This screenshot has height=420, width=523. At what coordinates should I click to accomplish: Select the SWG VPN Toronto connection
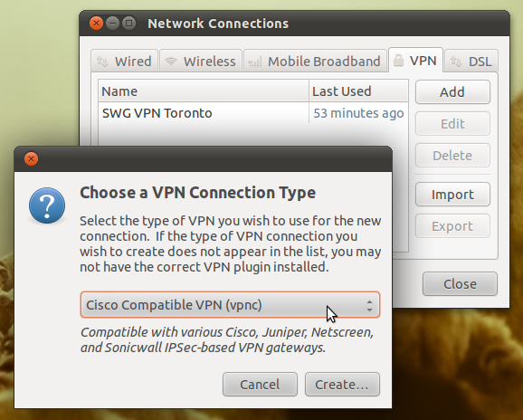pos(253,113)
